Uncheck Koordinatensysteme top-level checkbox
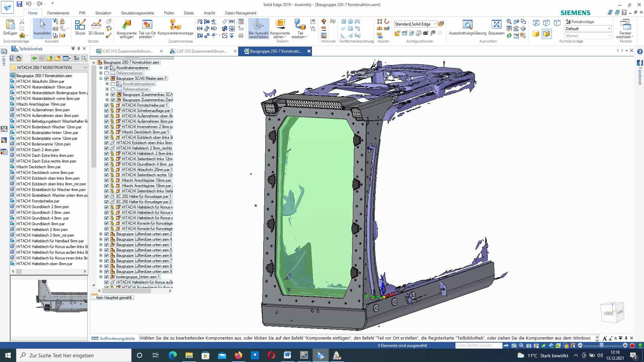644x362 pixels. pos(107,68)
